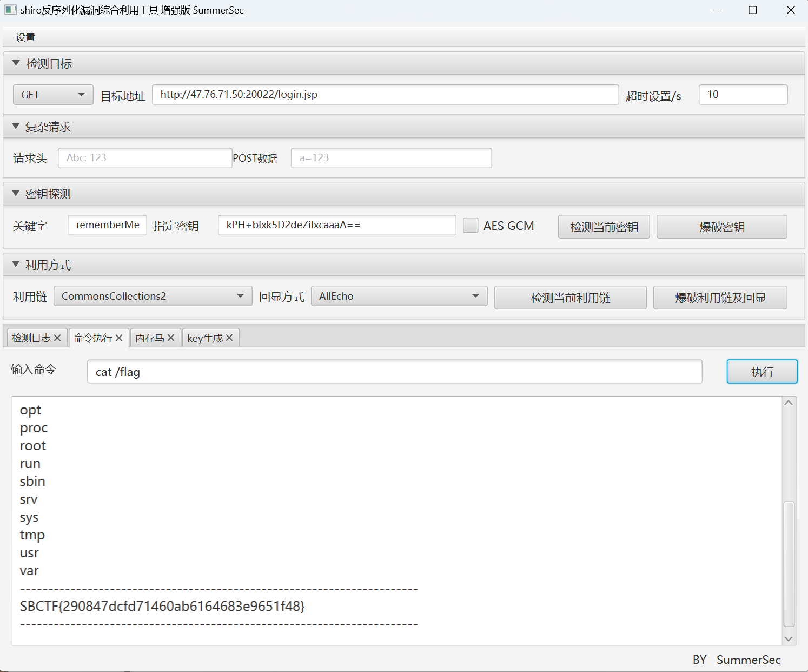Open the 设置 menu

tap(25, 37)
